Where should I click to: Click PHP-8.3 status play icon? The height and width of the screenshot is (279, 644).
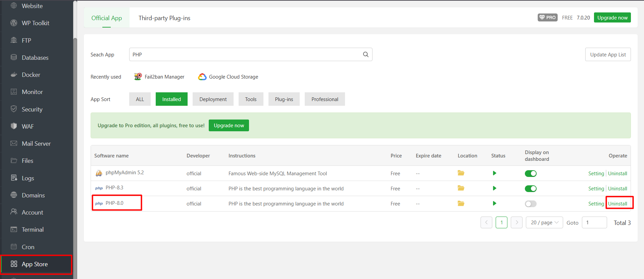494,188
